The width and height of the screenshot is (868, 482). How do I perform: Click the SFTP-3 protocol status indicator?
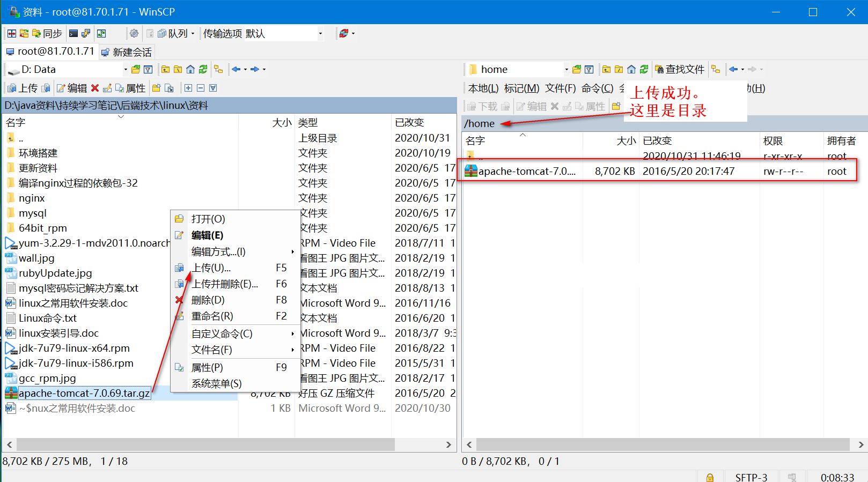(751, 477)
